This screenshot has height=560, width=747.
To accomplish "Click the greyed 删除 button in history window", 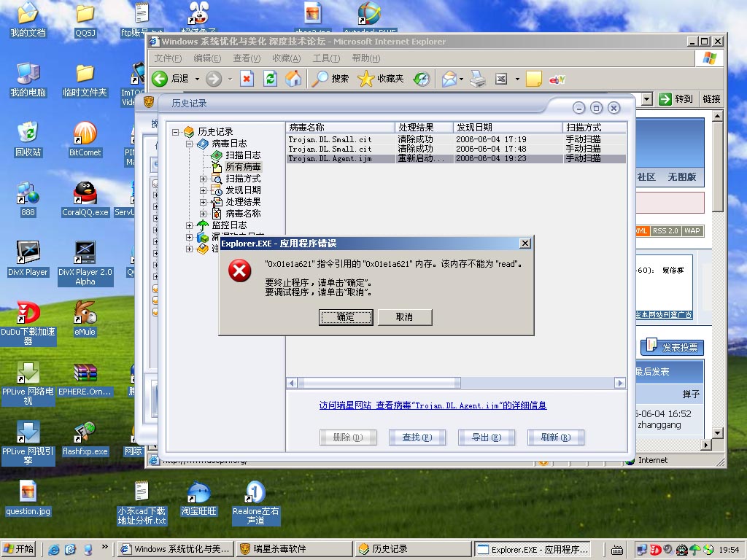I will [348, 437].
